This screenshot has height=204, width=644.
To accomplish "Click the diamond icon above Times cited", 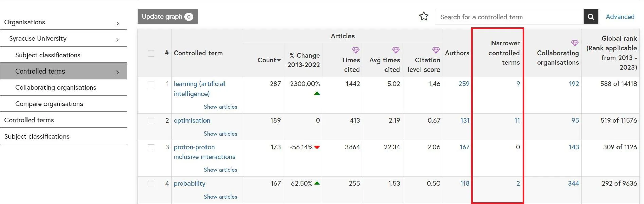I will pyautogui.click(x=355, y=50).
